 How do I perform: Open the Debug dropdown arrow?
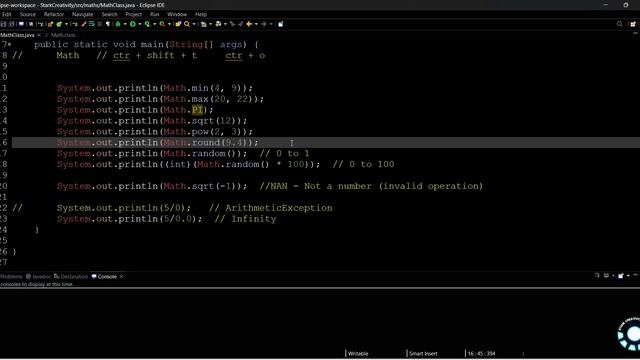125,24
